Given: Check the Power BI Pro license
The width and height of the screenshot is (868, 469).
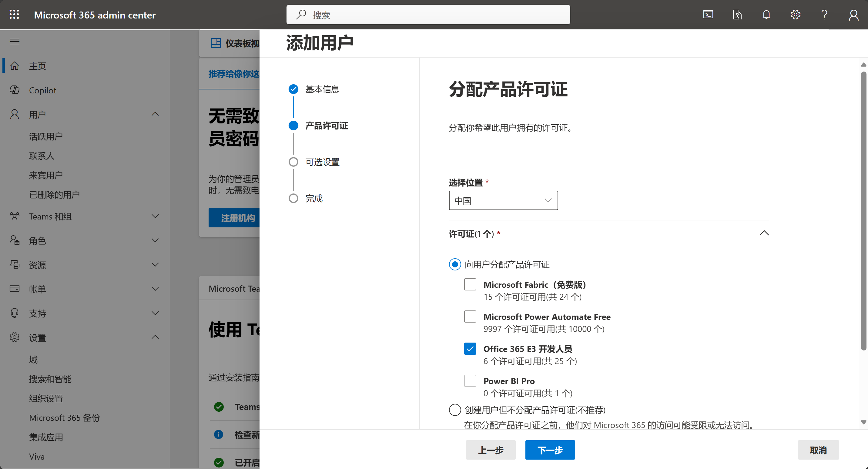Looking at the screenshot, I should [470, 381].
